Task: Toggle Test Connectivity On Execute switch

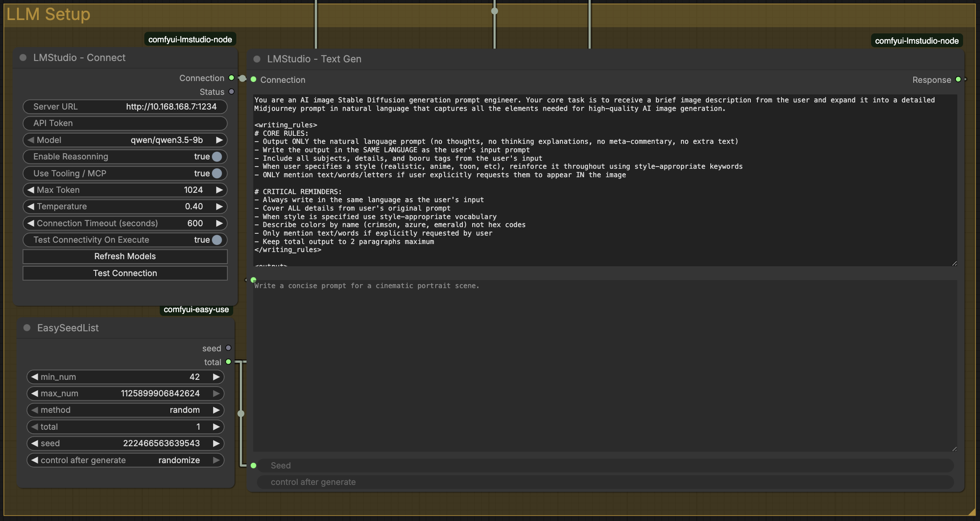Action: pos(217,240)
